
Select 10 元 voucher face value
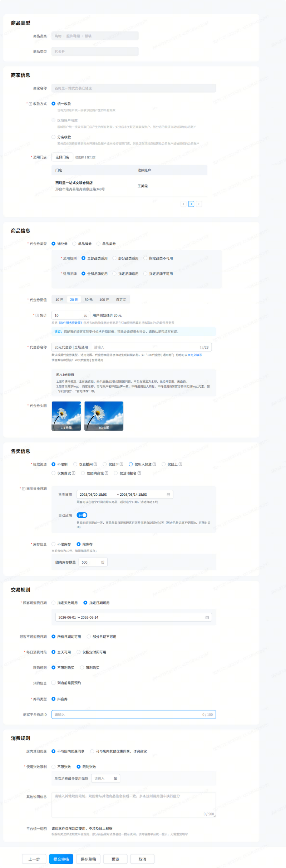point(59,300)
